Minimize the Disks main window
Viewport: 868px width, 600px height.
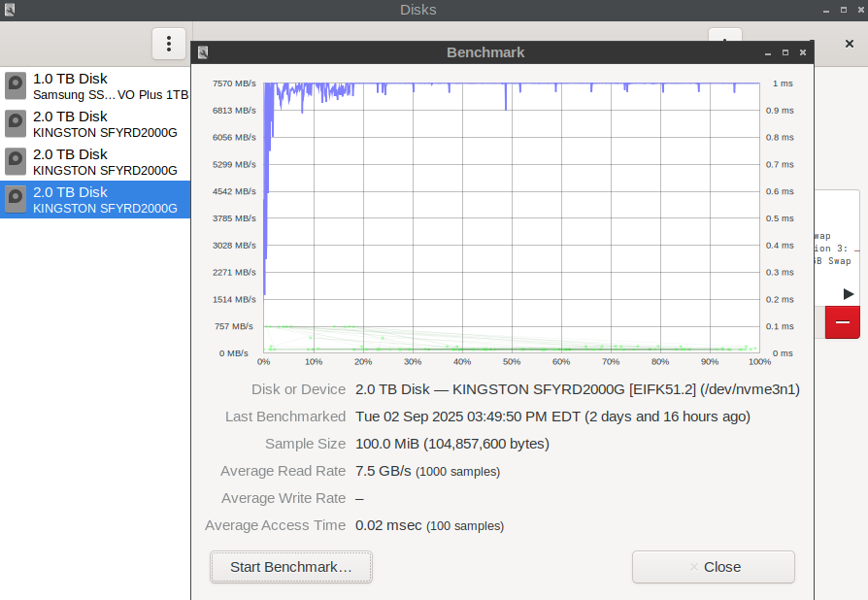click(826, 10)
